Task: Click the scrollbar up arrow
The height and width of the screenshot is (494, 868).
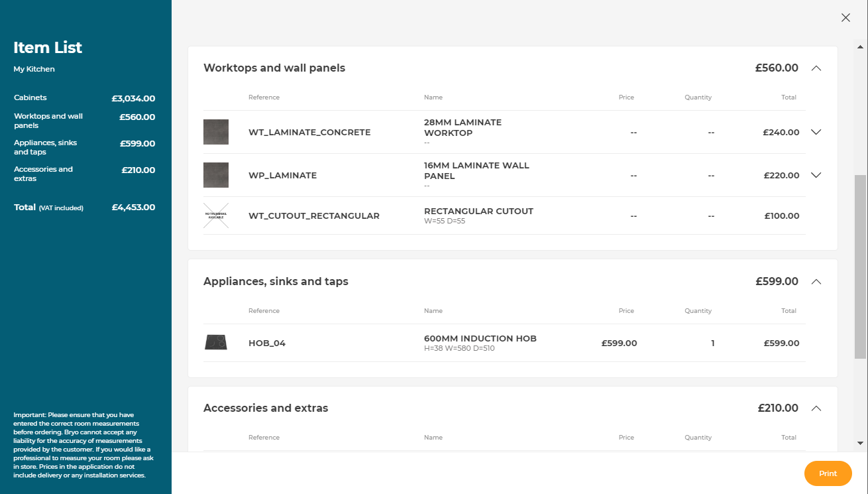Action: coord(859,47)
